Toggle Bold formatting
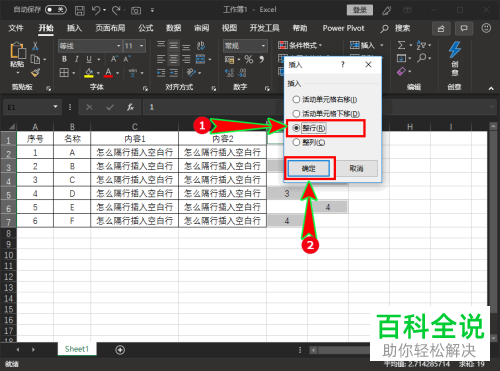Viewport: 500px width, 371px height. click(64, 59)
